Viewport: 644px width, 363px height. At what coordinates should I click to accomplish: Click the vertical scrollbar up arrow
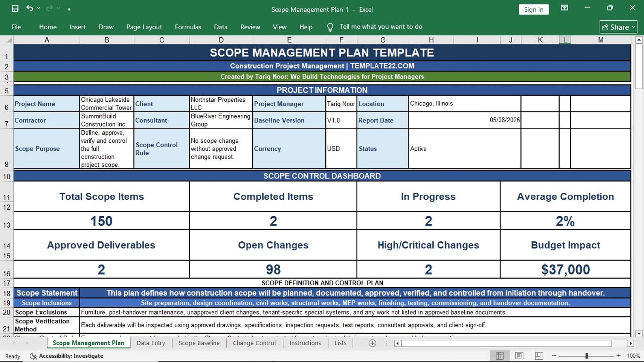639,40
